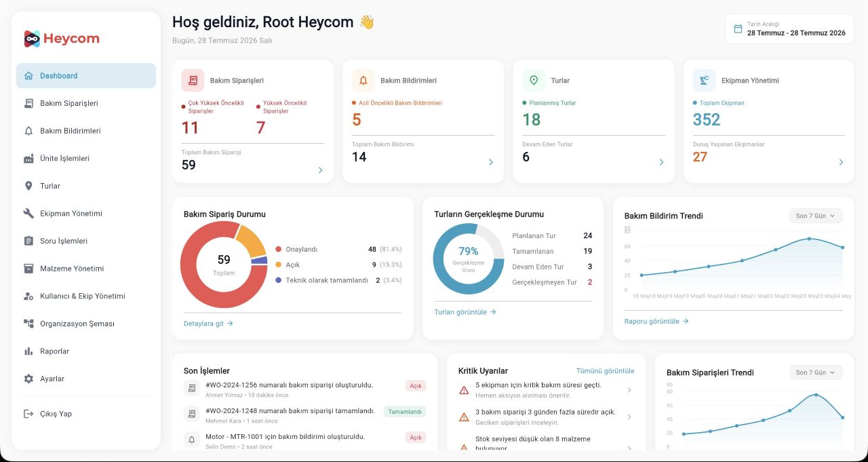Viewport: 868px width, 462px height.
Task: Open Bakım Siparişleri card clipboard icon
Action: point(193,80)
